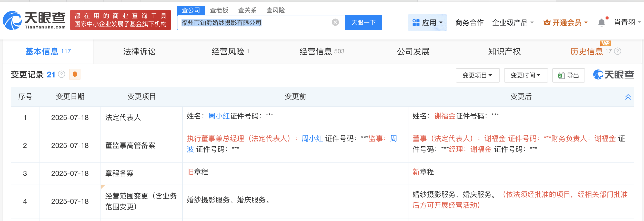
Task: Open the 法律诉讼 tab
Action: coord(139,52)
